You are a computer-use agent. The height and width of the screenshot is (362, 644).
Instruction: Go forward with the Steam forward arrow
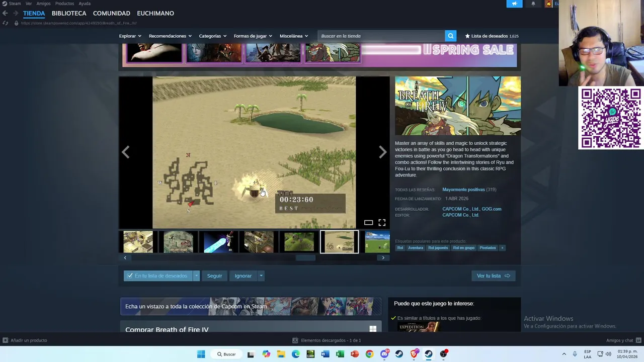click(16, 13)
